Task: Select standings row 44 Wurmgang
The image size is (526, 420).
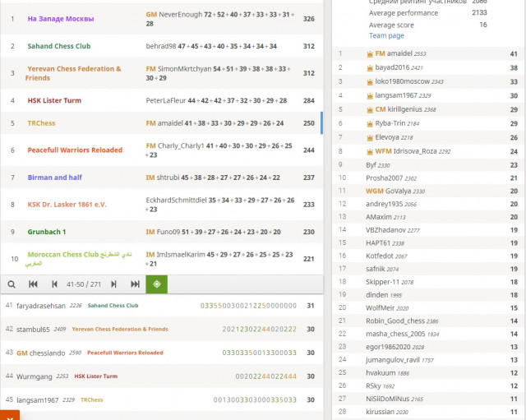Action: [162, 376]
